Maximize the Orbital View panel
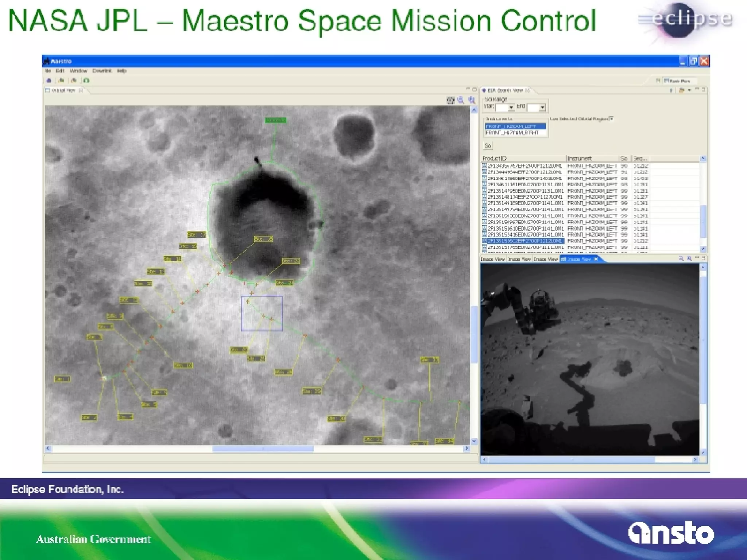Viewport: 747px width, 560px height. (x=475, y=89)
